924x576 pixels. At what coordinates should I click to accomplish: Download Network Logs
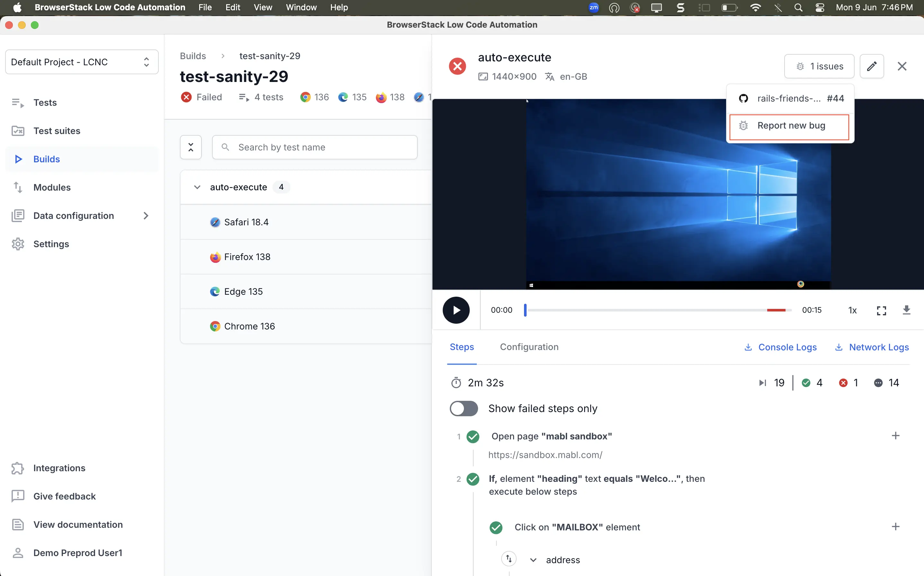[871, 347]
